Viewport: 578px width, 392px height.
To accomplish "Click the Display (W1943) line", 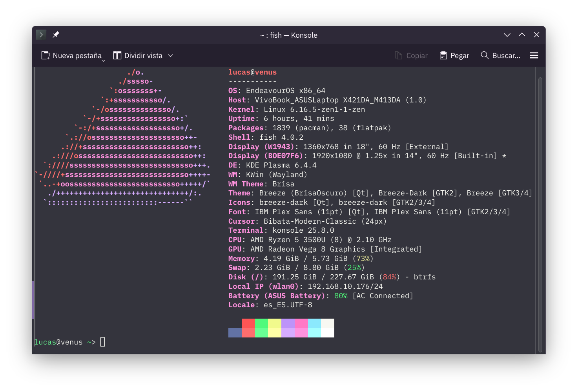I will click(338, 147).
